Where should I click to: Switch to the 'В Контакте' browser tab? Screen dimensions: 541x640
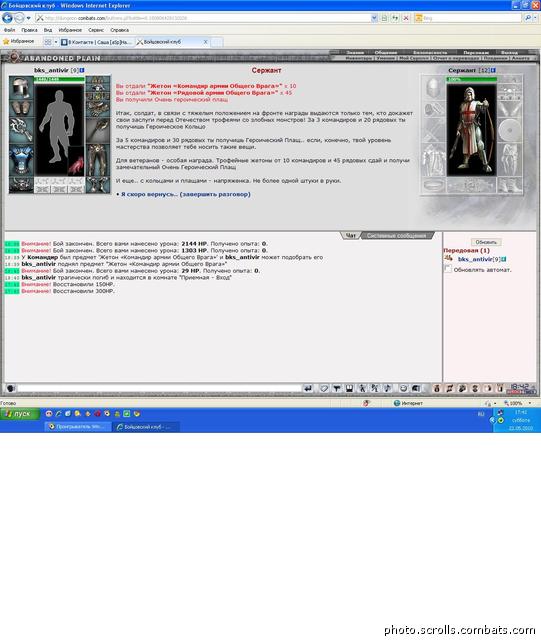96,42
